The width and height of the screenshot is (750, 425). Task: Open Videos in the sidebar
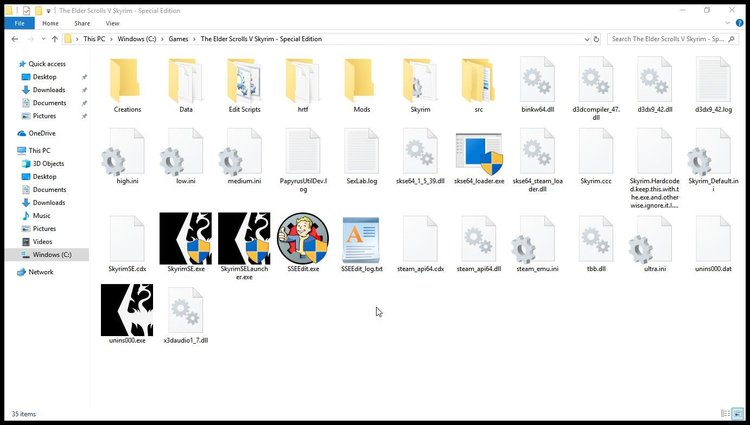coord(43,241)
